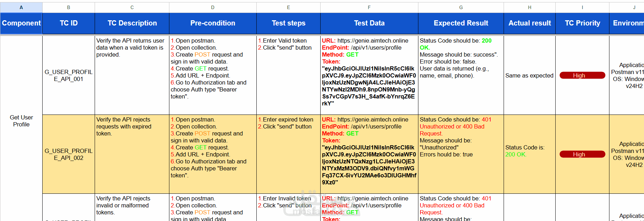Select column H header letter
Viewport: 644px width, 221px height.
point(529,7)
